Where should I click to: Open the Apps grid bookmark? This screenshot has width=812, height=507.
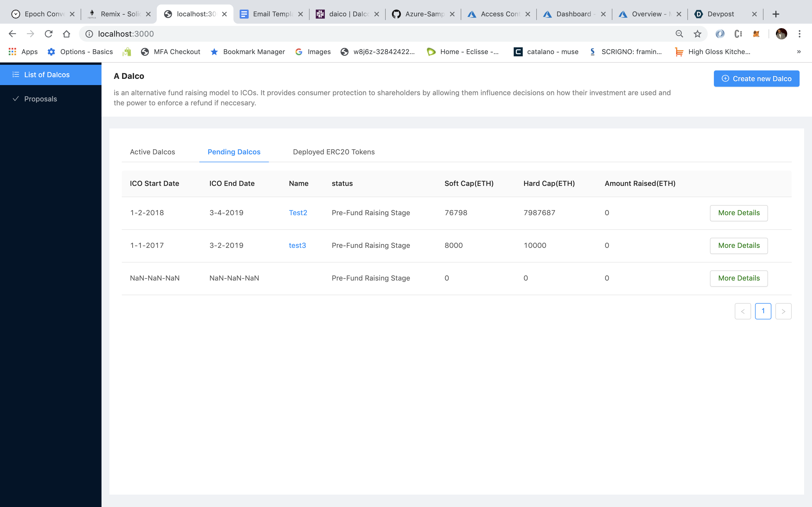tap(23, 52)
